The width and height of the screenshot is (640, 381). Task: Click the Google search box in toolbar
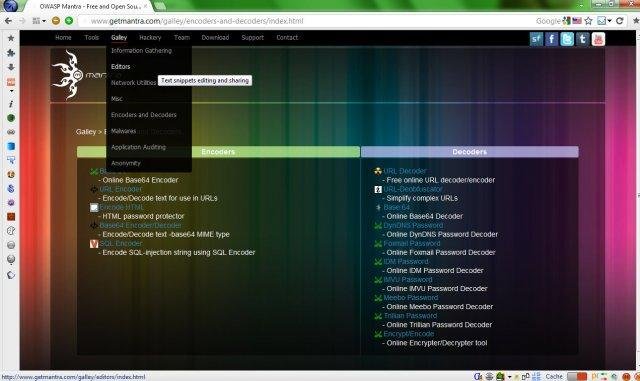click(x=548, y=21)
